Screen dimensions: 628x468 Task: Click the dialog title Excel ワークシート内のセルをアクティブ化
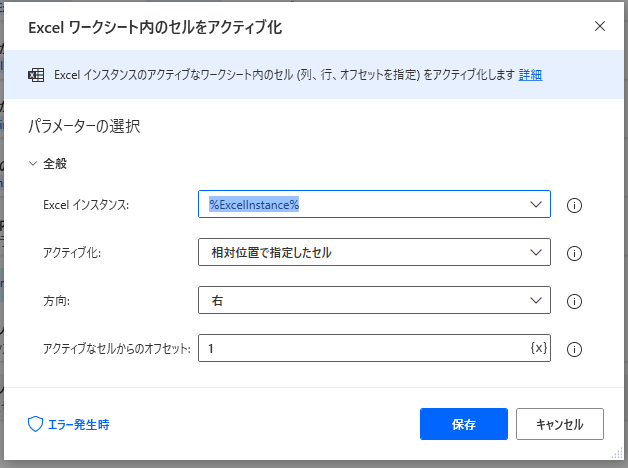[155, 28]
